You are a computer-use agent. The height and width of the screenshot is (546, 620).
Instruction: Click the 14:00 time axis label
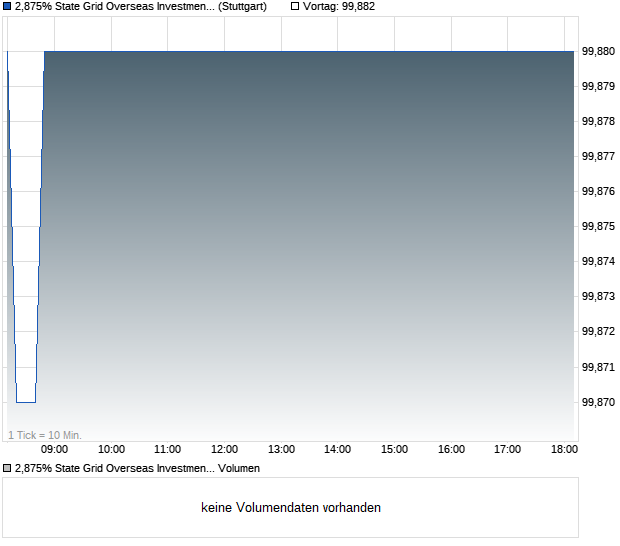[x=338, y=450]
